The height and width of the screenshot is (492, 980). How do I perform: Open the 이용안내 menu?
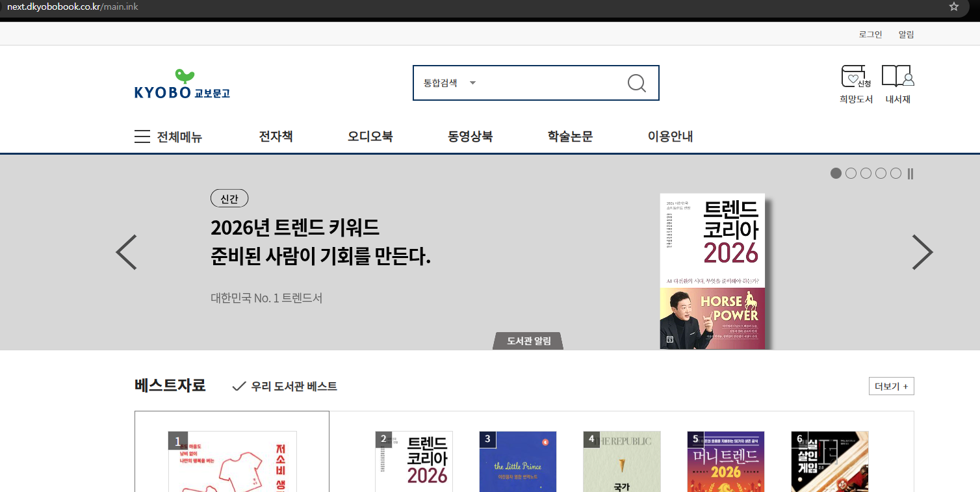point(670,136)
